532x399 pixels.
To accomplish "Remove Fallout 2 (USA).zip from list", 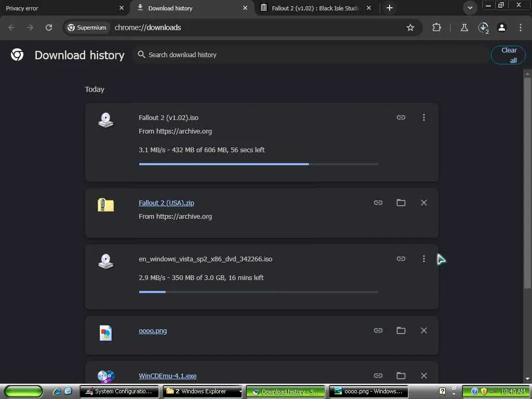I will pos(424,203).
